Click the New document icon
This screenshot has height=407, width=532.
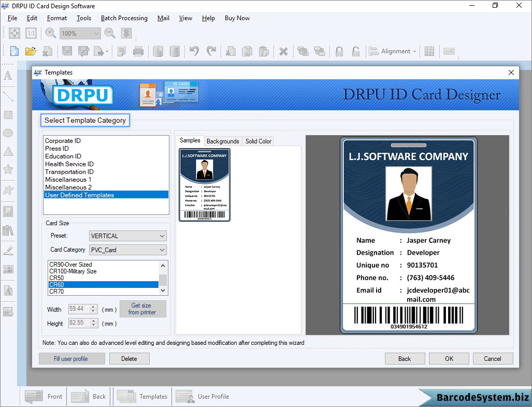pyautogui.click(x=15, y=51)
